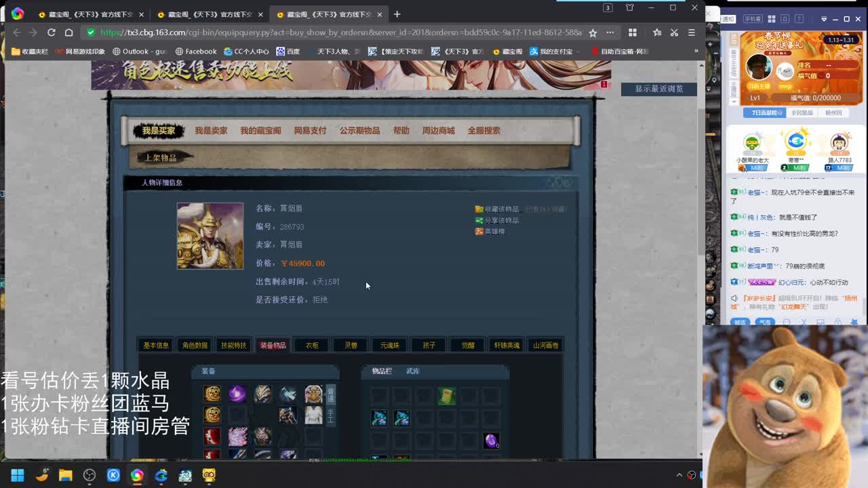Image resolution: width=868 pixels, height=488 pixels.
Task: Open 路人7783 contributor avatar
Action: [840, 143]
